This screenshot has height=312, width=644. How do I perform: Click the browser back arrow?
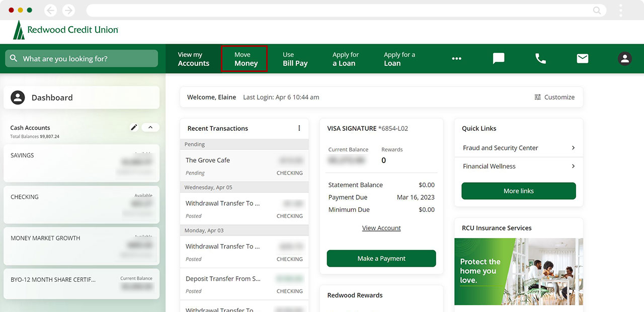(x=50, y=10)
